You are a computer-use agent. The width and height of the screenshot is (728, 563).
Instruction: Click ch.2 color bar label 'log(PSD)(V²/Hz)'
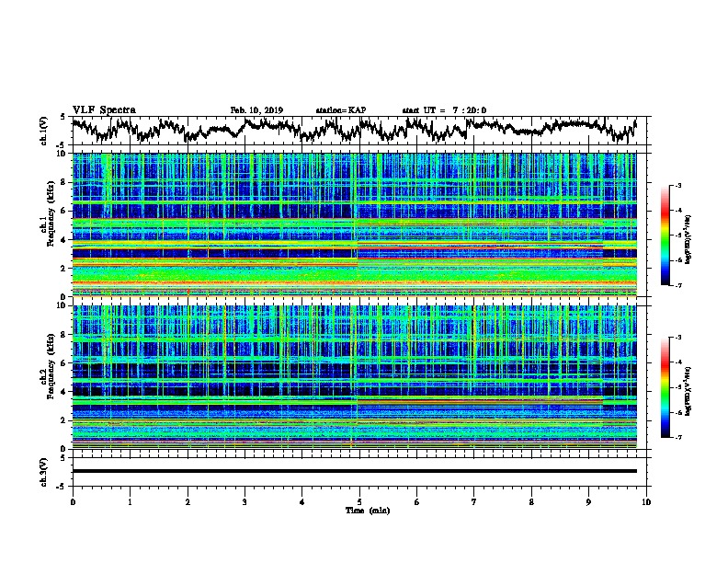(x=688, y=391)
